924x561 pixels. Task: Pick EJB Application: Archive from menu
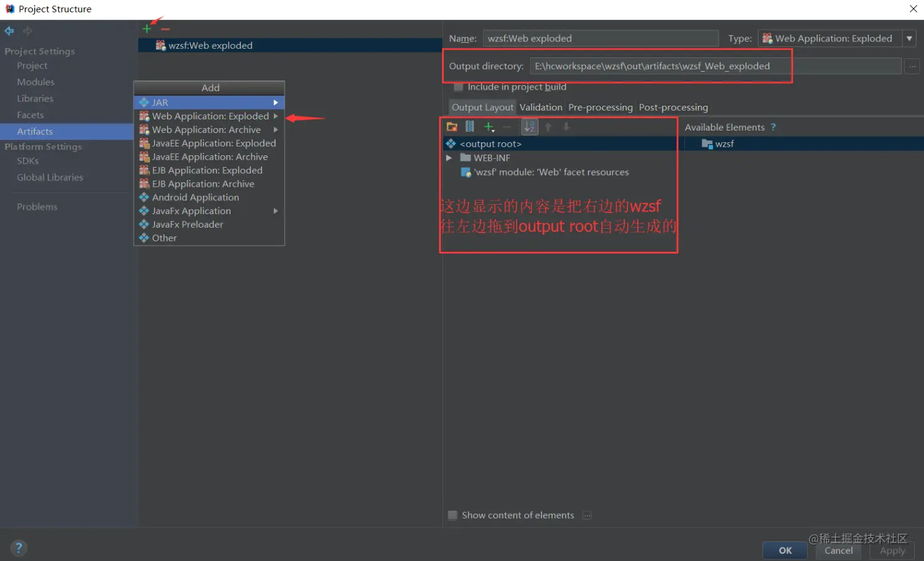[x=209, y=184]
